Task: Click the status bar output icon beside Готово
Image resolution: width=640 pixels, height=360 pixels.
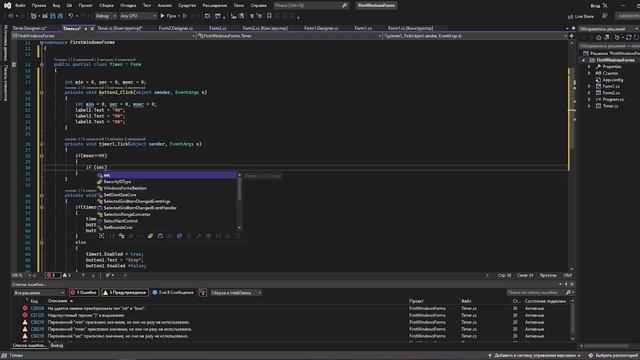Action: click(4, 356)
